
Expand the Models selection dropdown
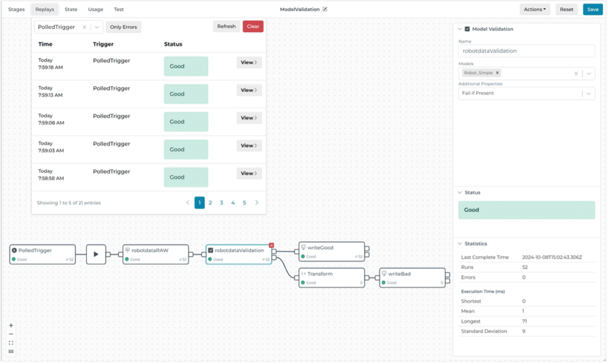coord(588,74)
